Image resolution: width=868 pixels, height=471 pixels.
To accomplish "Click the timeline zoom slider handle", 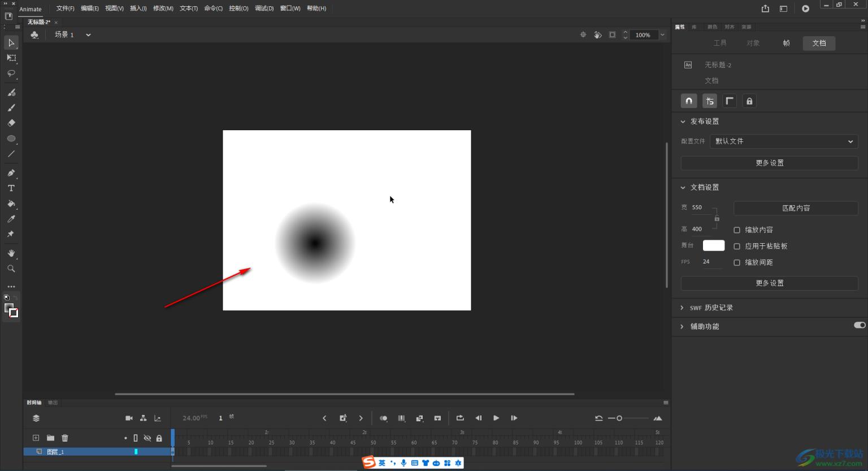I will point(619,418).
